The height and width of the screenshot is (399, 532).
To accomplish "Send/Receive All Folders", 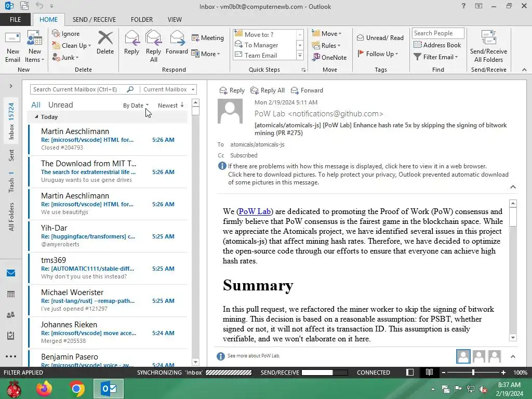I will (x=488, y=47).
